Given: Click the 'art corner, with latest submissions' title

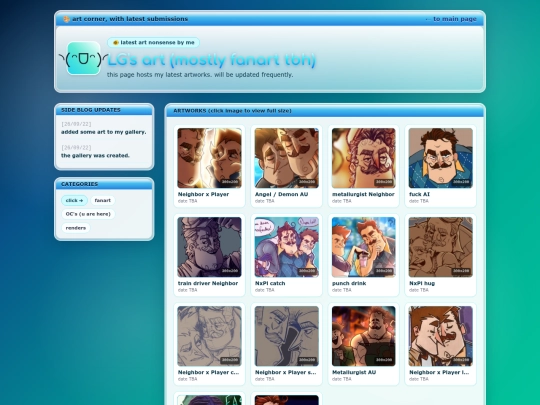Looking at the screenshot, I should [x=130, y=19].
